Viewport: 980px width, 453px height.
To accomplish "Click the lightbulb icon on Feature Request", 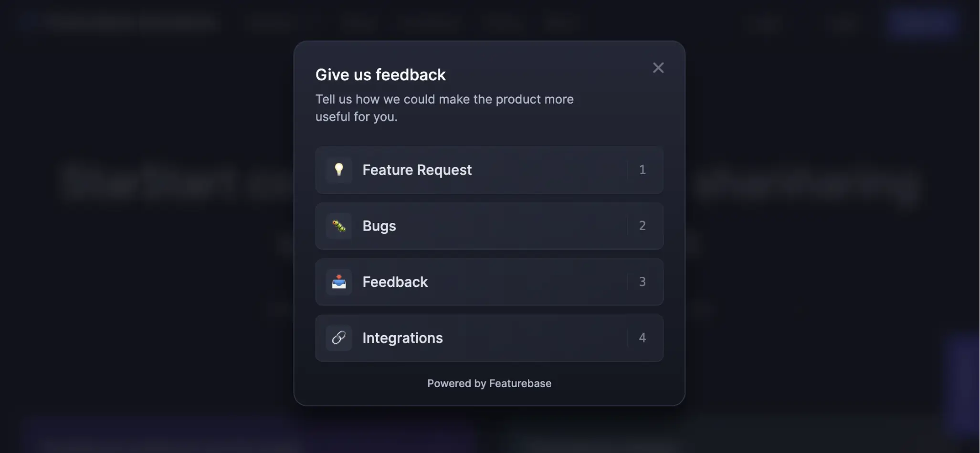I will click(339, 169).
